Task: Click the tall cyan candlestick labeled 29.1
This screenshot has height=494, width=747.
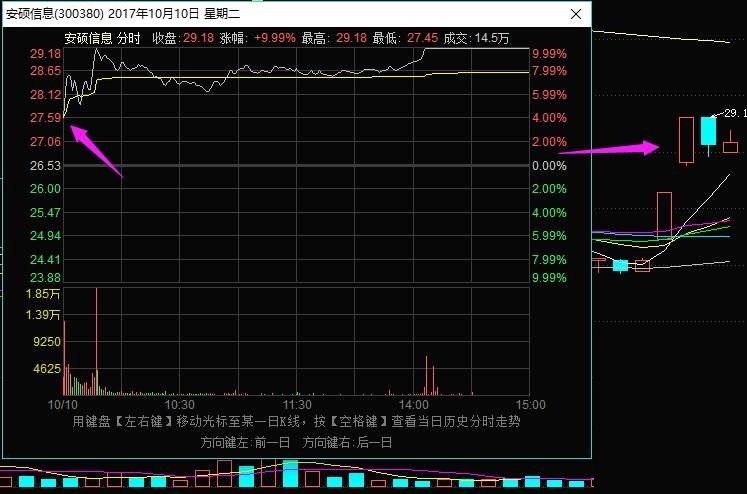Action: (x=708, y=131)
